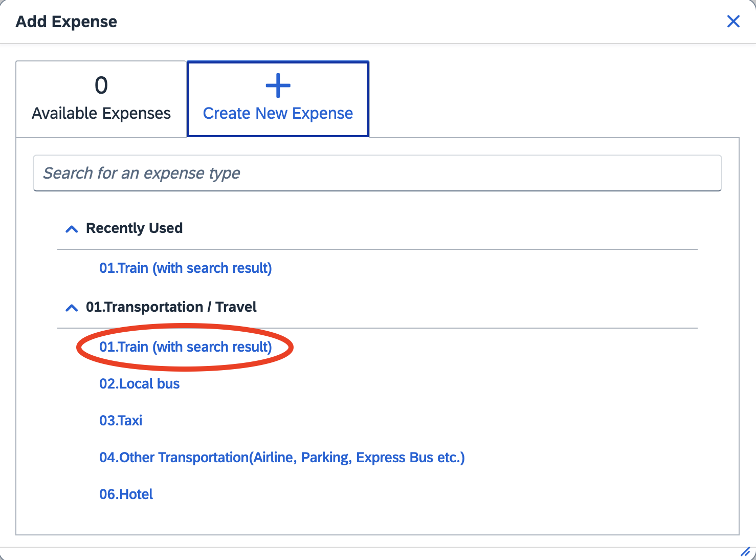Collapse the 01.Transportation / Travel chevron
This screenshot has width=756, height=560.
(72, 308)
